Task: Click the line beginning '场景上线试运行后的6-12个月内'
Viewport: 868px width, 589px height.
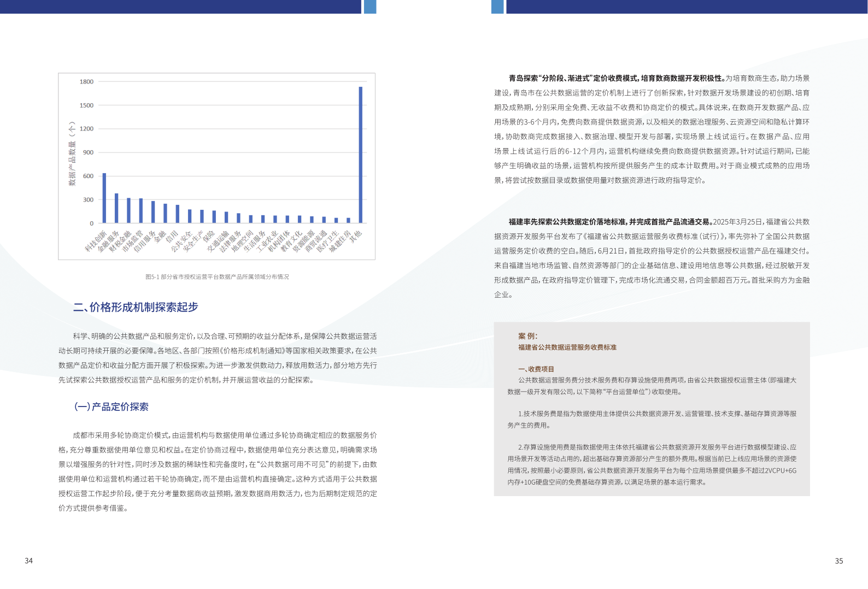Action: pyautogui.click(x=652, y=151)
